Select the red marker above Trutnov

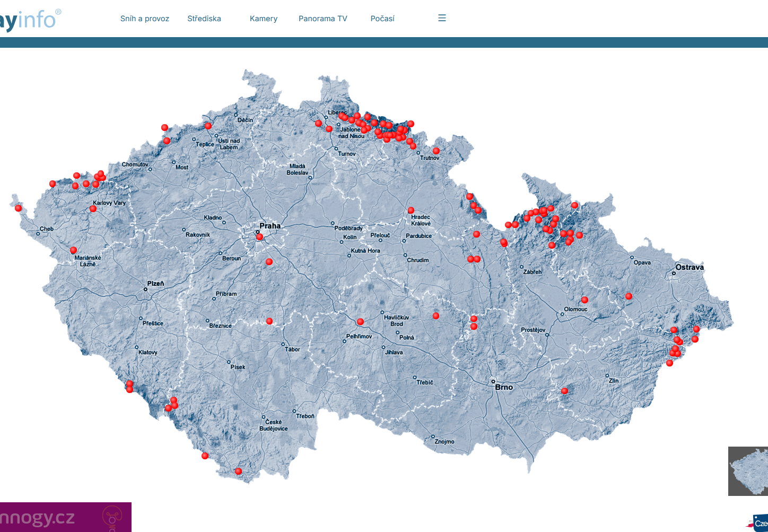coord(436,151)
